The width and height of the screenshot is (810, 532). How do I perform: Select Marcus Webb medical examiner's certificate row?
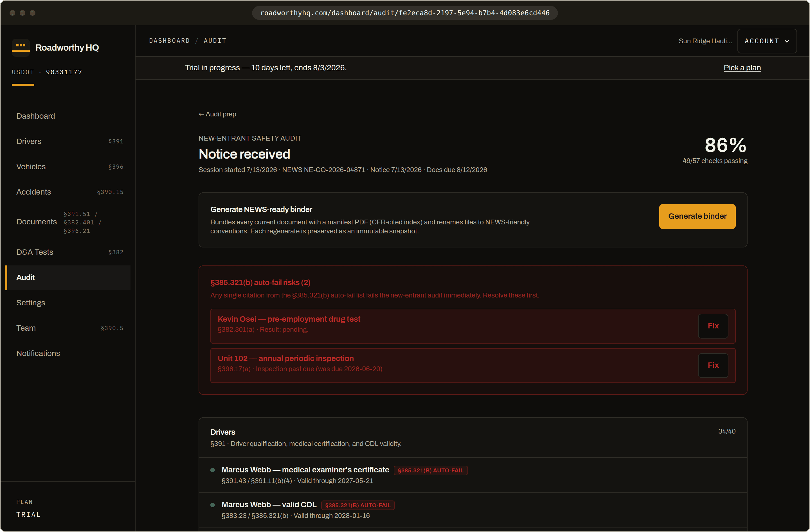(473, 475)
